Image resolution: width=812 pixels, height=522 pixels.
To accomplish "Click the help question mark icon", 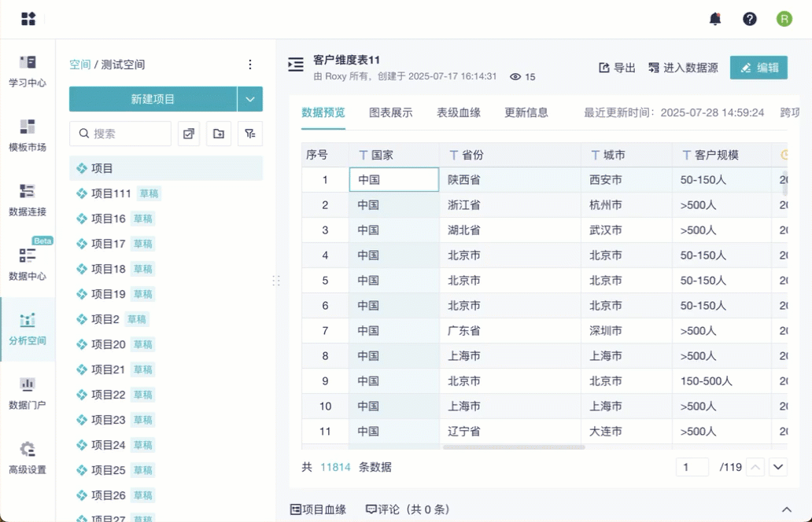I will [750, 19].
